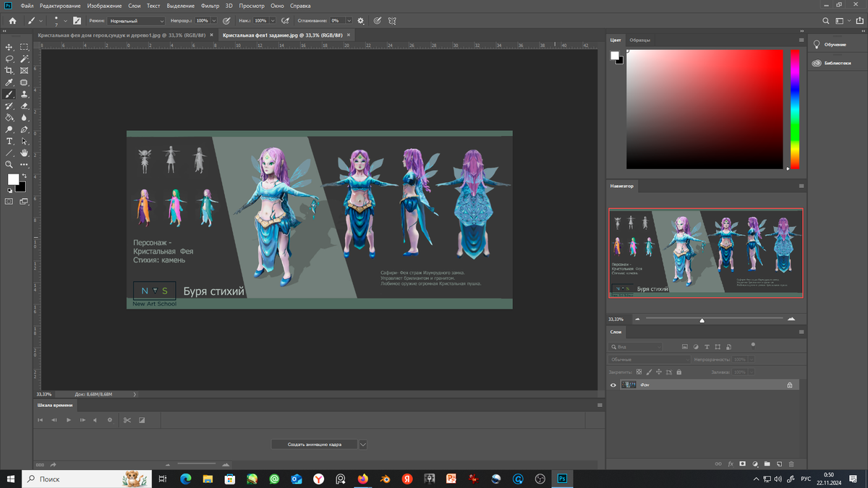
Task: Select the Move tool
Action: click(9, 47)
